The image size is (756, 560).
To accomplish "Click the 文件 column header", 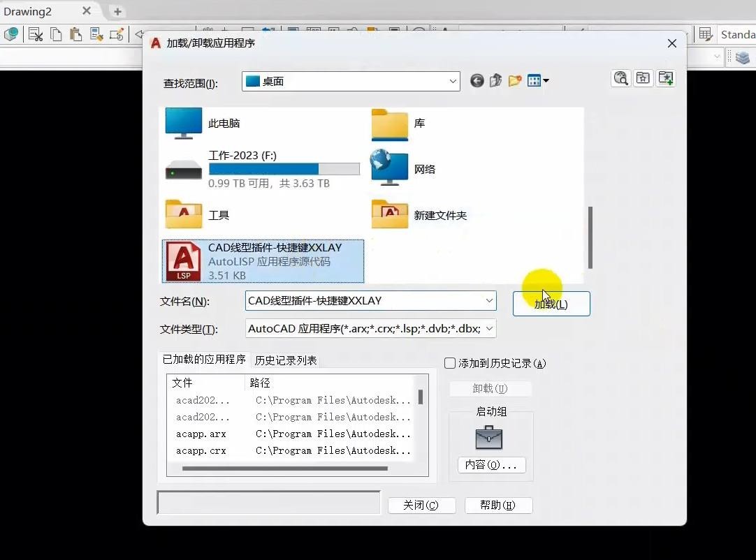I will (x=206, y=383).
